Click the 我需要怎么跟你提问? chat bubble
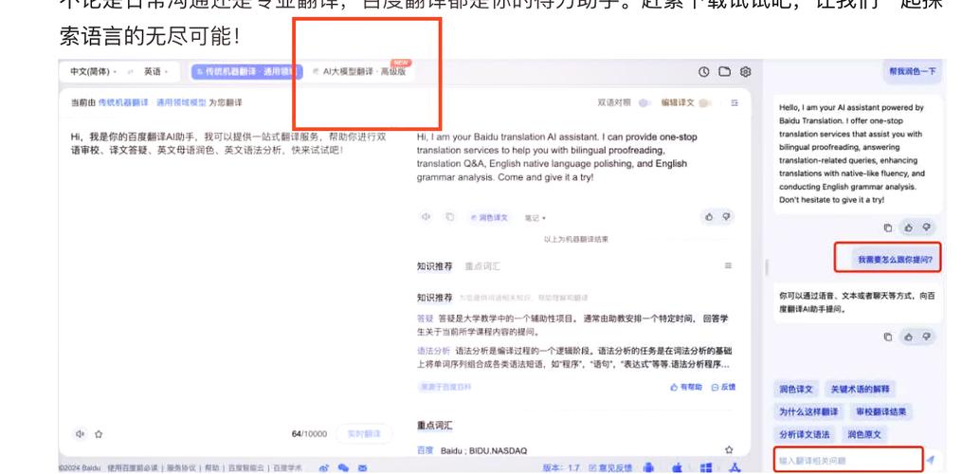Screen dimensions: 980x474 tap(894, 259)
